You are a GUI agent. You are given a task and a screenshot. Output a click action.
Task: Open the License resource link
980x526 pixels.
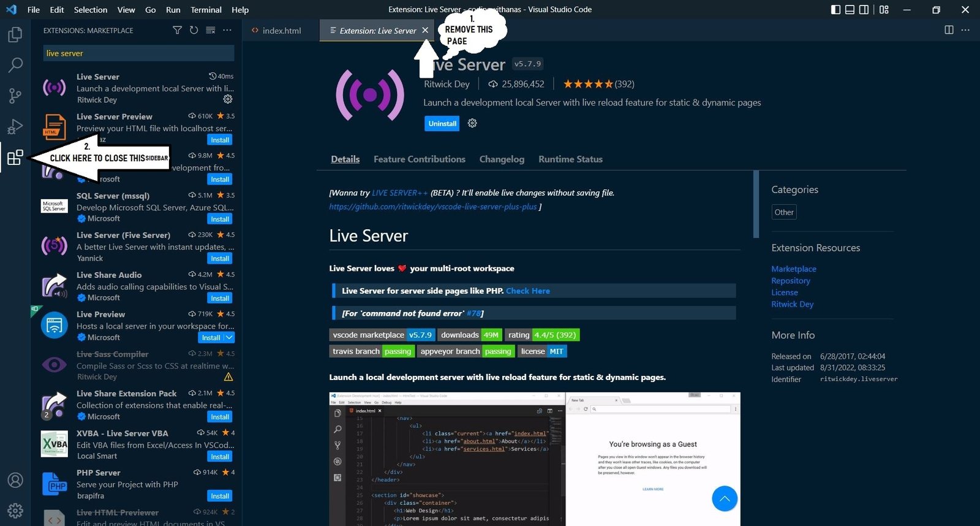(785, 292)
